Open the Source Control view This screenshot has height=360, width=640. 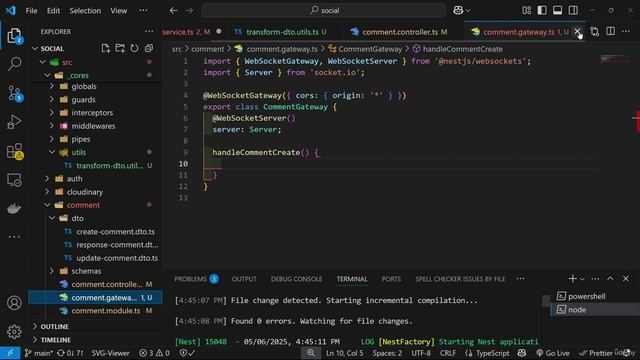[14, 93]
